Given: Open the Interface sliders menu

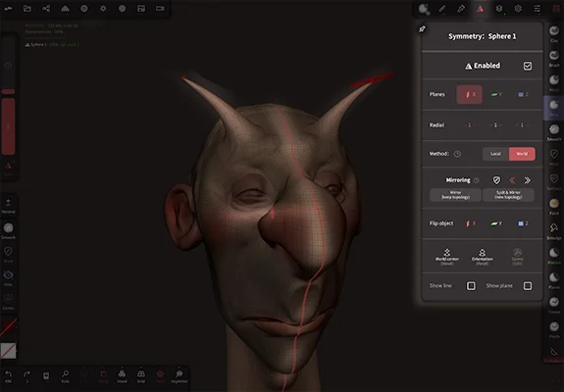Looking at the screenshot, I should (537, 9).
